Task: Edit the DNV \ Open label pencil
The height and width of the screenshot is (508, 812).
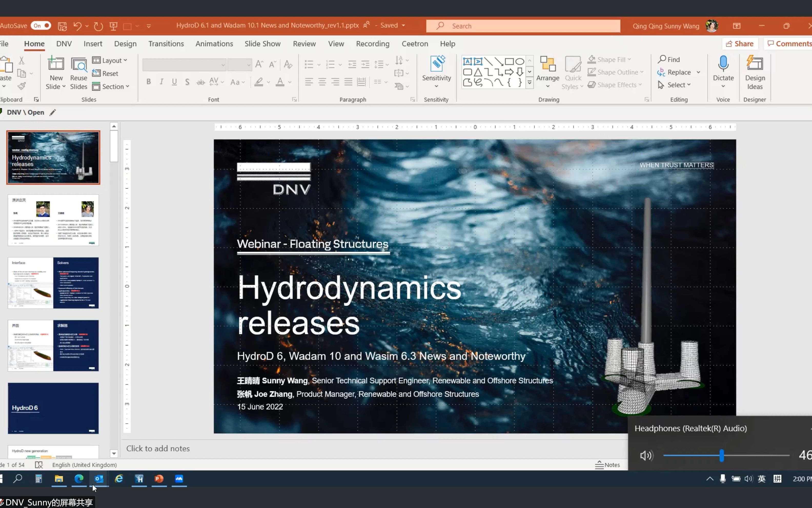Action: click(53, 112)
